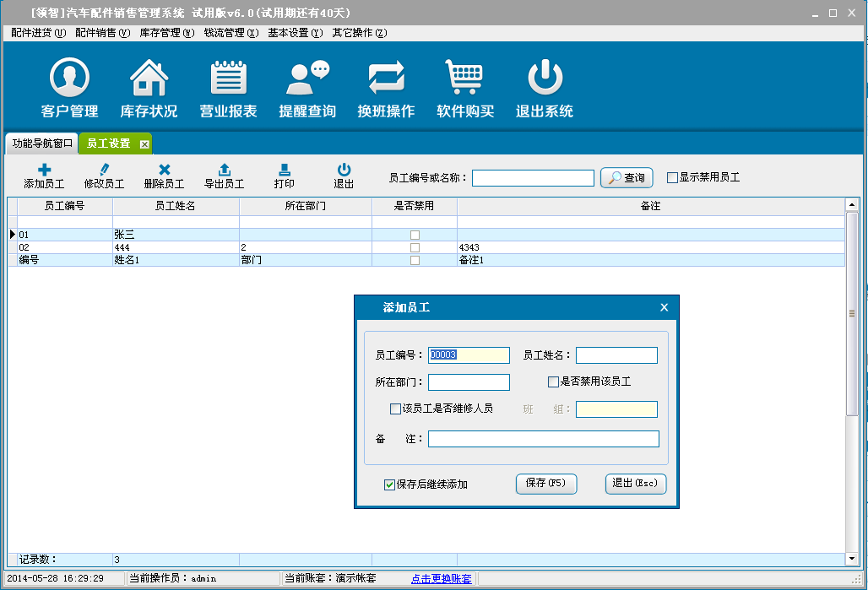Click 保存(F5) button

click(x=545, y=484)
